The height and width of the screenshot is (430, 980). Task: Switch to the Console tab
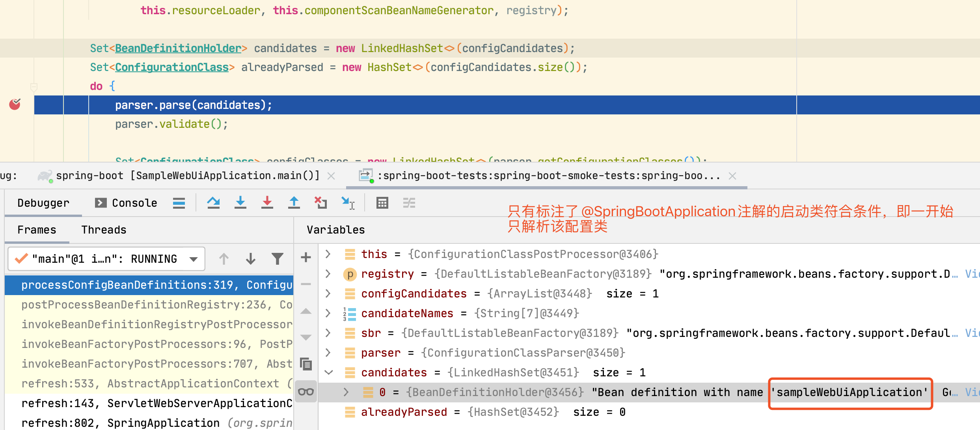[x=126, y=203]
